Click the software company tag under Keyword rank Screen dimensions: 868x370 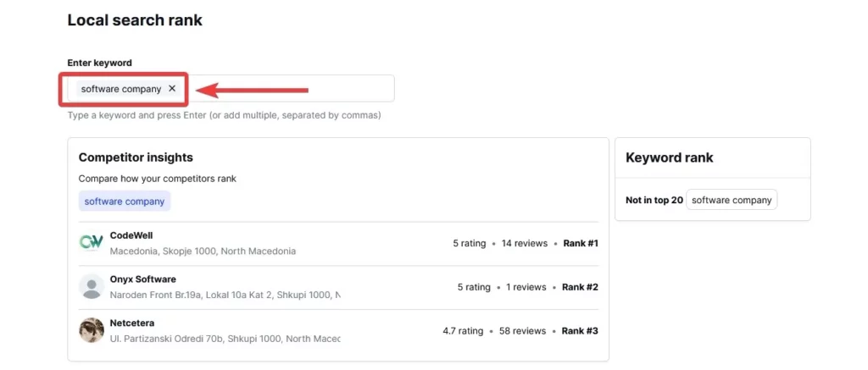732,201
